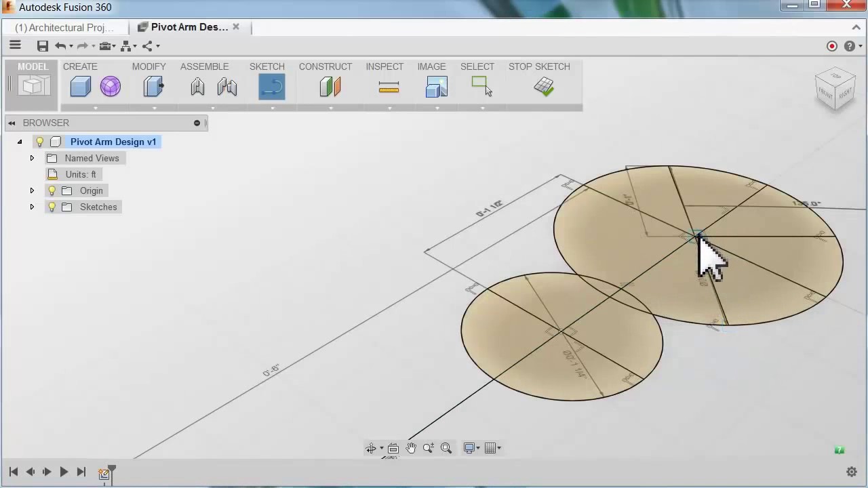Screen dimensions: 868x488
Task: Click the Stop Sketch icon
Action: click(x=545, y=86)
